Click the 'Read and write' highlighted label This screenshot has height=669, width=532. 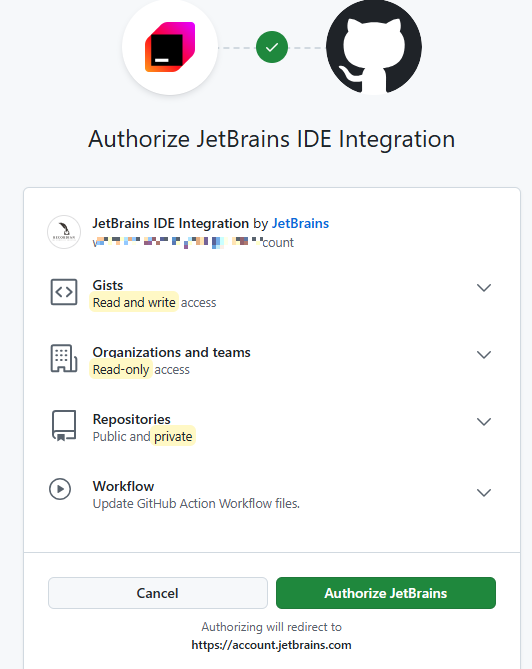coord(134,302)
